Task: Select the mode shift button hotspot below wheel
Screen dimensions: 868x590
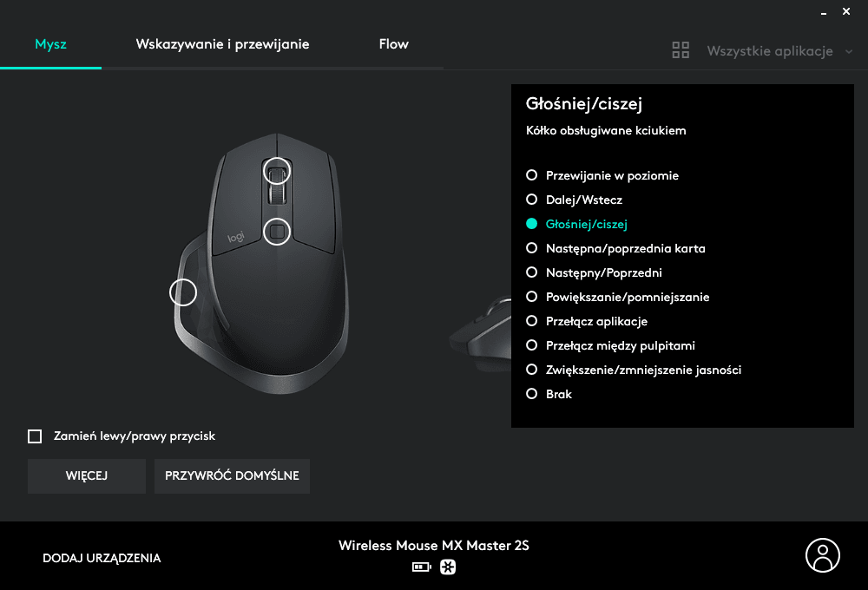Action: click(x=277, y=232)
